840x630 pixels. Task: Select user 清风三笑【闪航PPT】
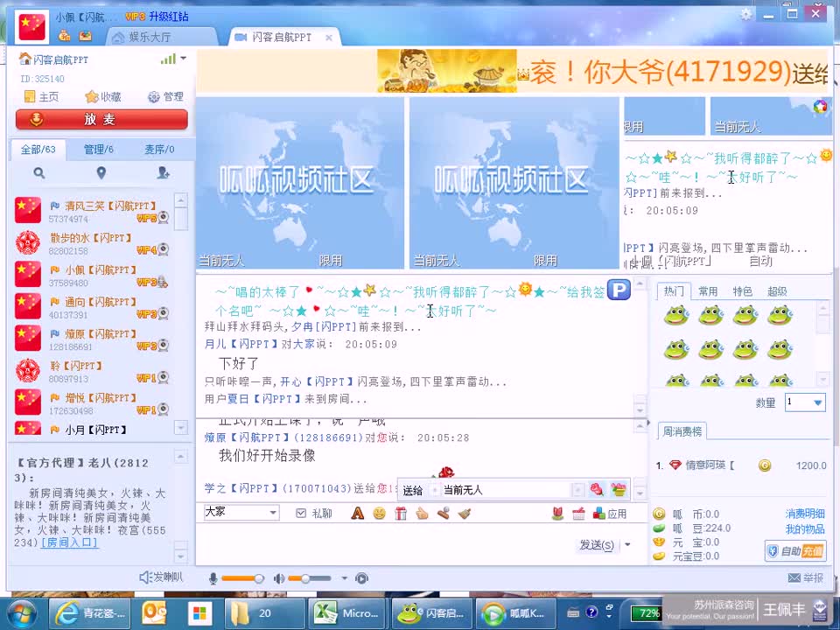[x=92, y=211]
